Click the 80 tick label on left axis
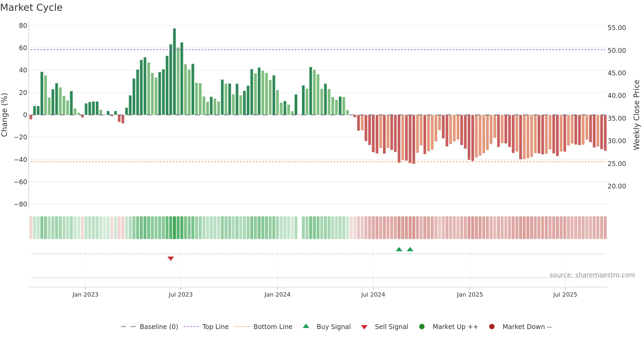This screenshot has width=644, height=362. point(23,25)
